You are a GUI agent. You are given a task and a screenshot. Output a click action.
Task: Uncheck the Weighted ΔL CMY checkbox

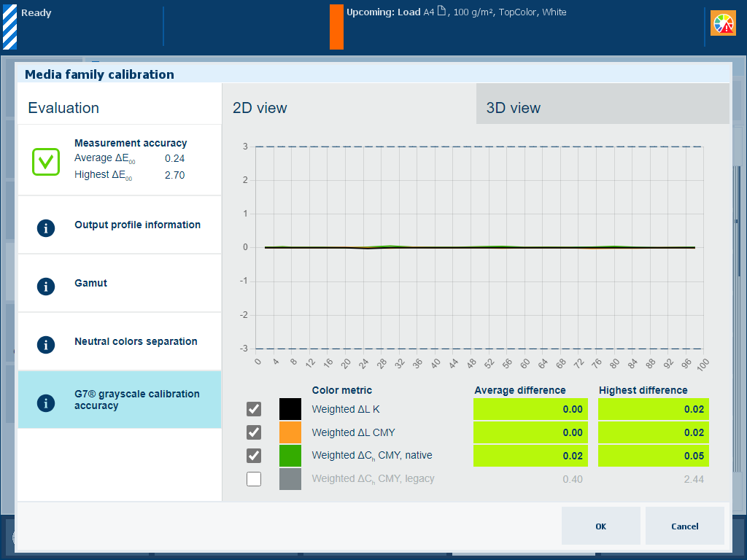[254, 432]
